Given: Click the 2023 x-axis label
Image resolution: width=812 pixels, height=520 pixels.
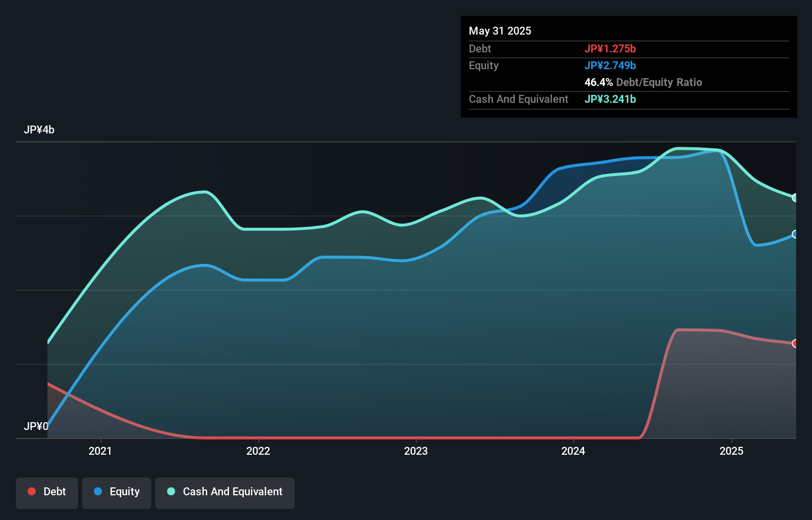Looking at the screenshot, I should click(416, 451).
